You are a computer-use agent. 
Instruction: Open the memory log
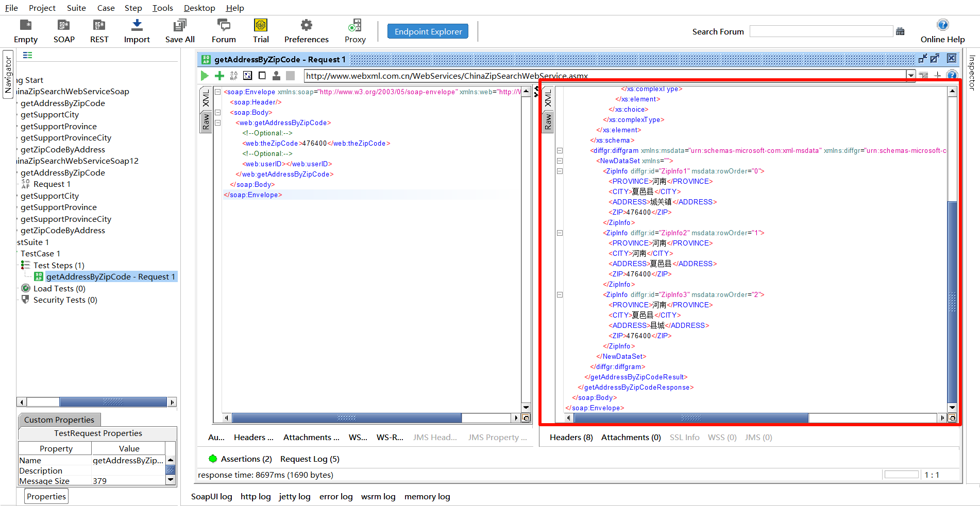[427, 497]
